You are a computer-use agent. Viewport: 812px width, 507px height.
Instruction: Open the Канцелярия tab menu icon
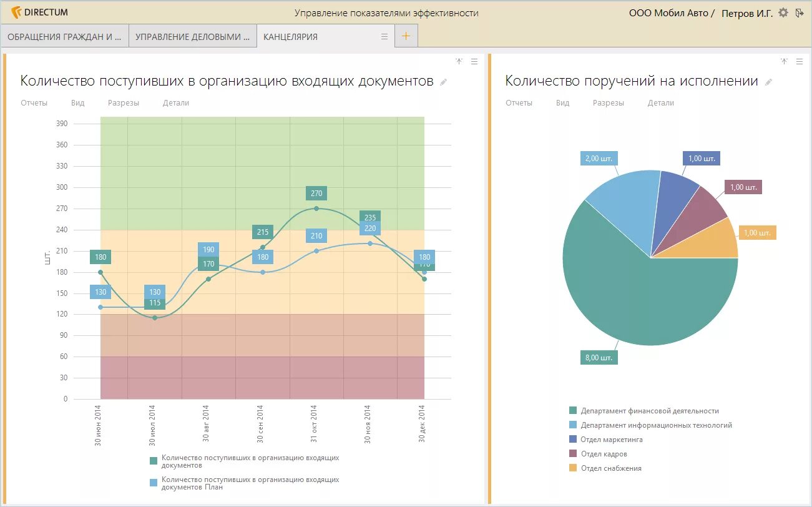coord(384,36)
